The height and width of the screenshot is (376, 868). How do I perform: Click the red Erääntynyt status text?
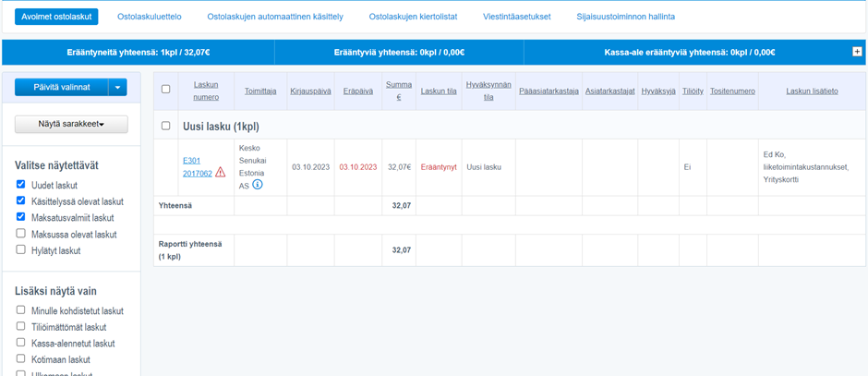pos(439,166)
